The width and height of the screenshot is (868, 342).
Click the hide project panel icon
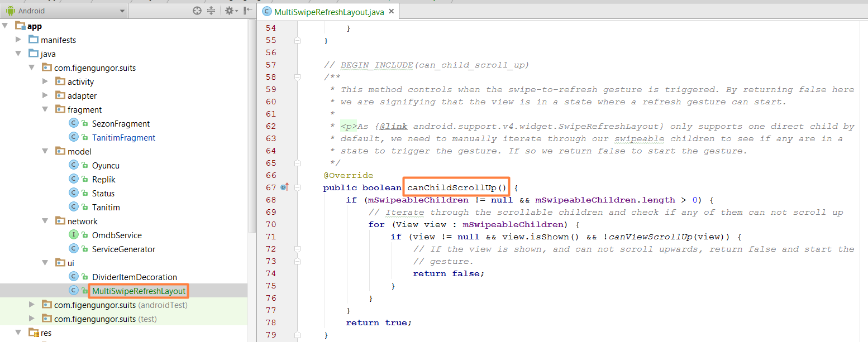[x=248, y=11]
